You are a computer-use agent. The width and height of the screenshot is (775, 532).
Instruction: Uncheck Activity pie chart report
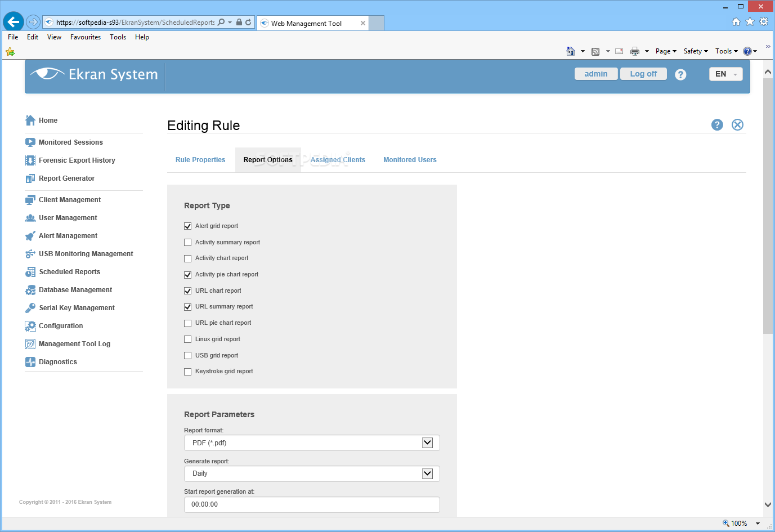pos(188,275)
